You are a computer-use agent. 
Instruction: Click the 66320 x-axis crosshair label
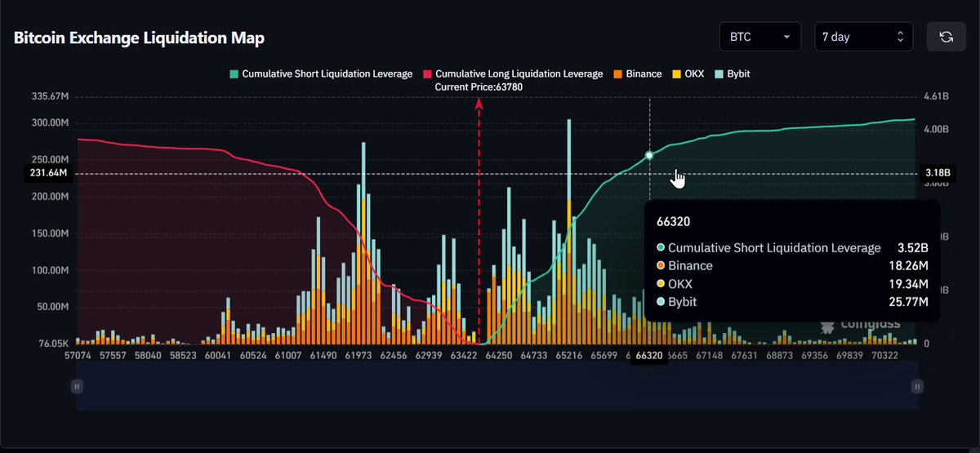tap(649, 356)
